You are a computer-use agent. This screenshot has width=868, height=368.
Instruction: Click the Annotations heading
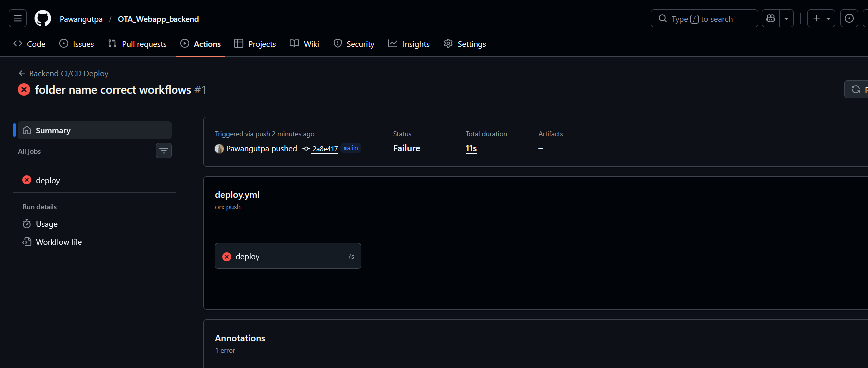(240, 338)
